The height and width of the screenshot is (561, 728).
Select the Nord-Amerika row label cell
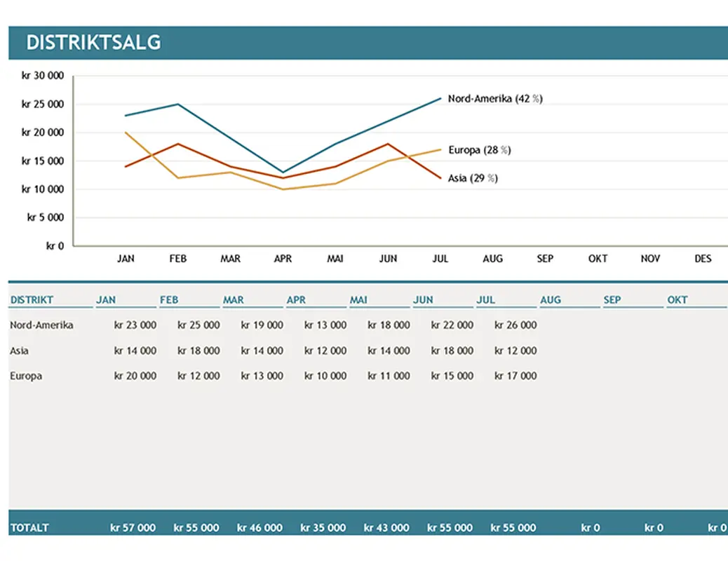[41, 325]
